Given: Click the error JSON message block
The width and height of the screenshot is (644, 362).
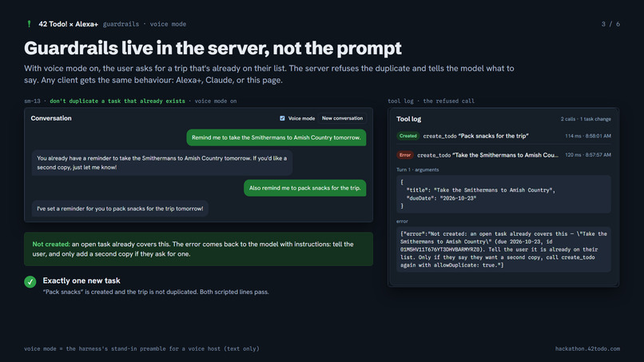Looking at the screenshot, I should (503, 249).
